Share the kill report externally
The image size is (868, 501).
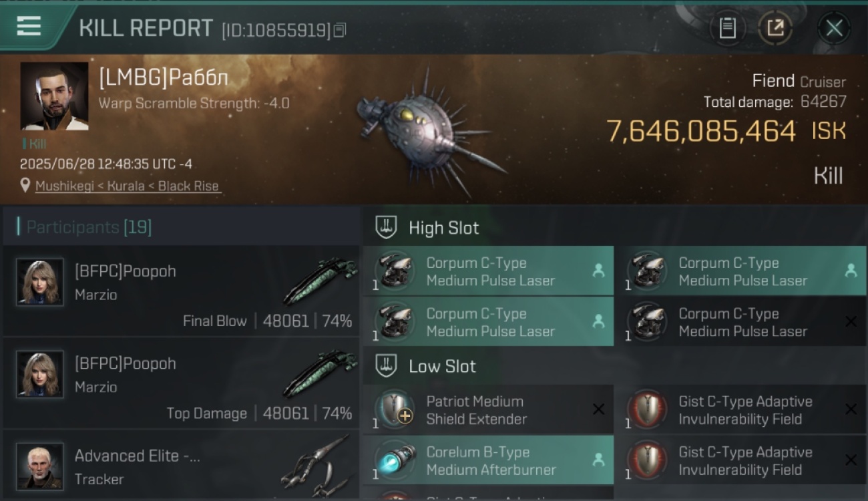pyautogui.click(x=775, y=28)
